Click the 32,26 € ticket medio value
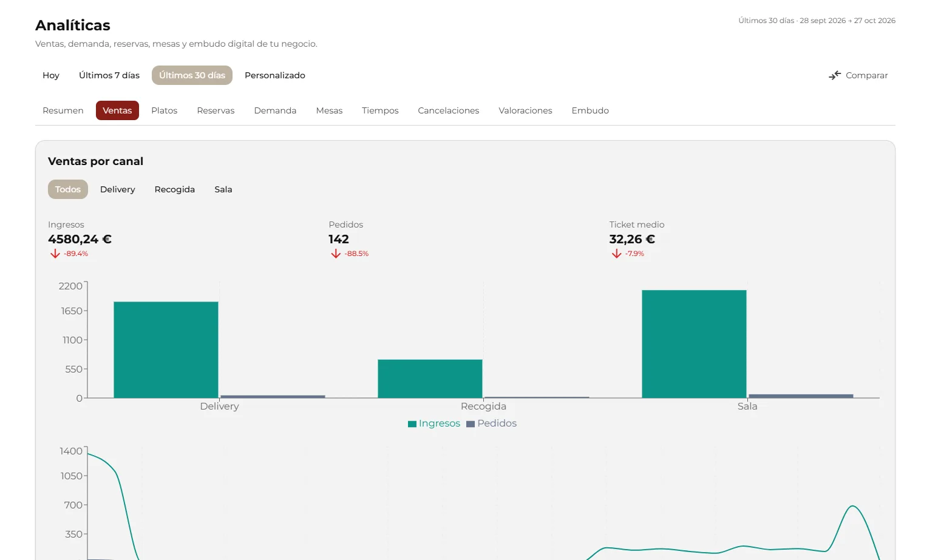938x560 pixels. coord(632,239)
